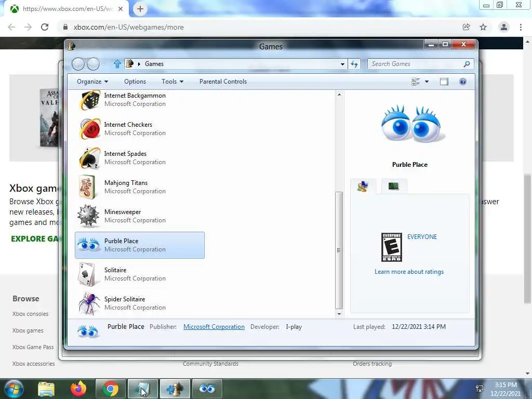The height and width of the screenshot is (399, 532).
Task: Click Xbox games link in the Browse section
Action: click(x=28, y=330)
